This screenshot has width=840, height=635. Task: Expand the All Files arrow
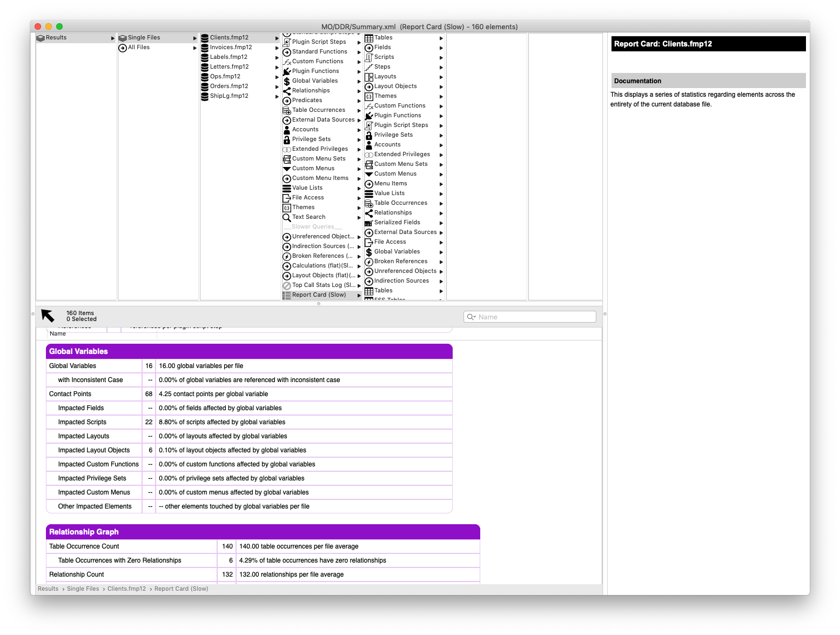[195, 48]
